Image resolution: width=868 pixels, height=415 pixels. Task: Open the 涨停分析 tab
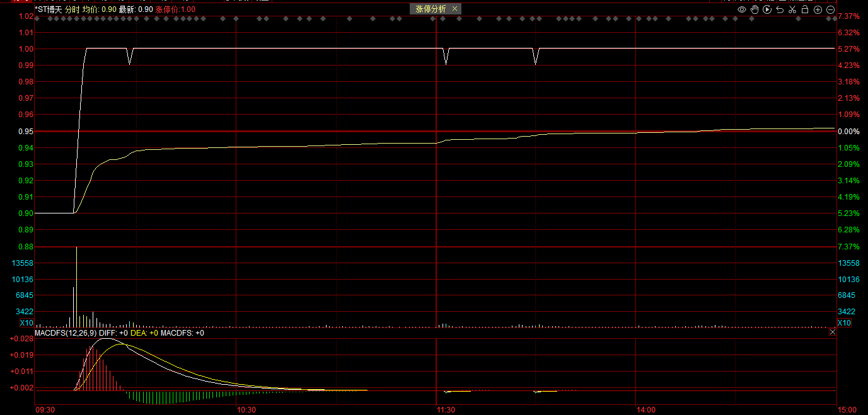431,9
